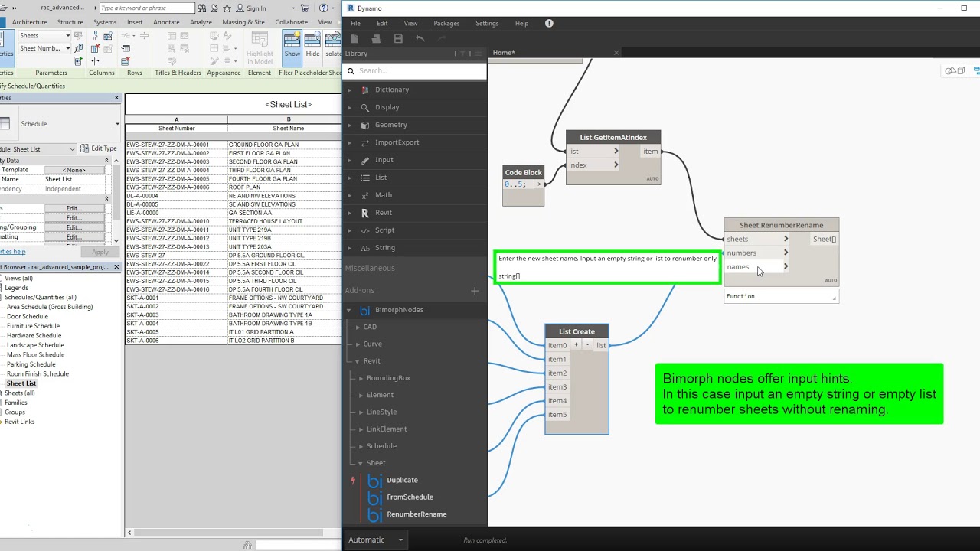Click the greyed Apply button in Properties
The image size is (980, 551).
[100, 252]
